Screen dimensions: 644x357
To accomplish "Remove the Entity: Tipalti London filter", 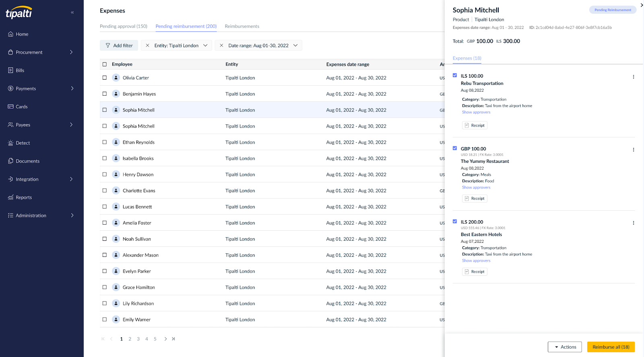I will pos(148,45).
